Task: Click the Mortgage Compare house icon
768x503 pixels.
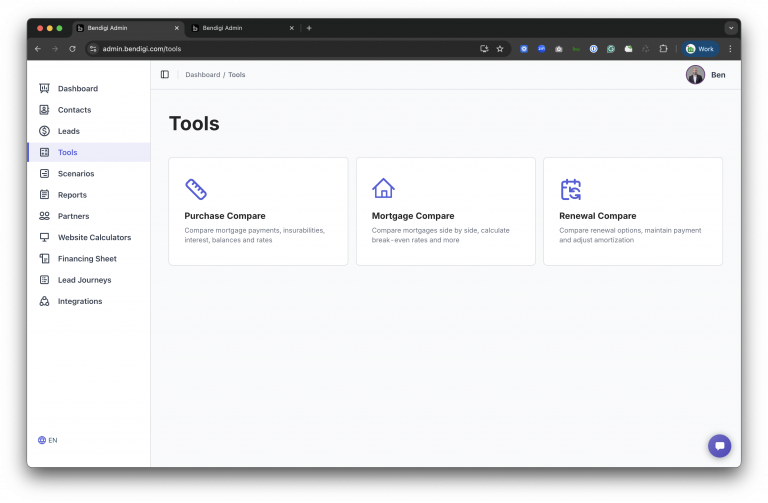Action: [383, 189]
